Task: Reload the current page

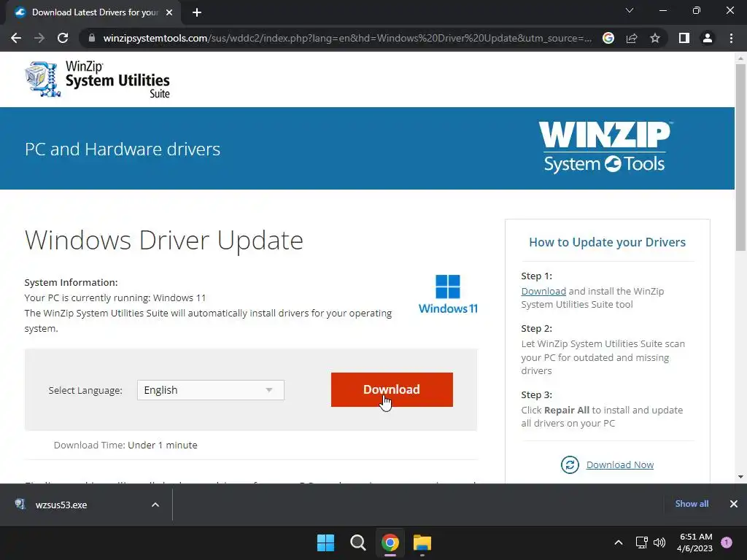Action: point(63,38)
